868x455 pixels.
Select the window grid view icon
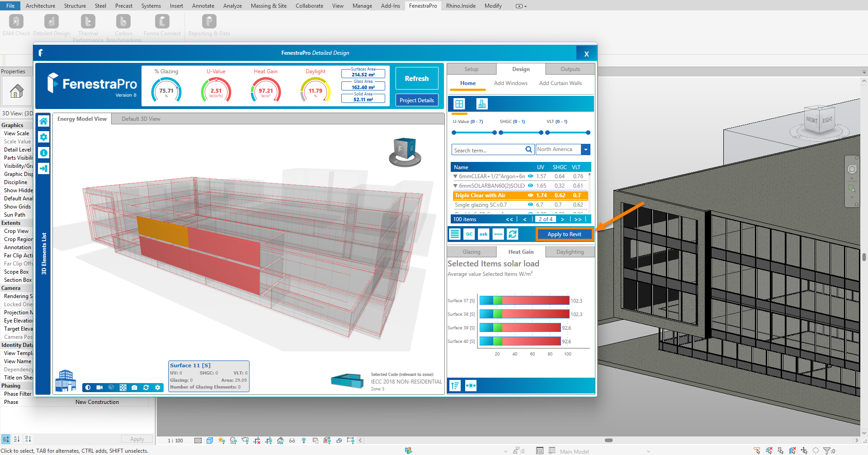coord(459,104)
